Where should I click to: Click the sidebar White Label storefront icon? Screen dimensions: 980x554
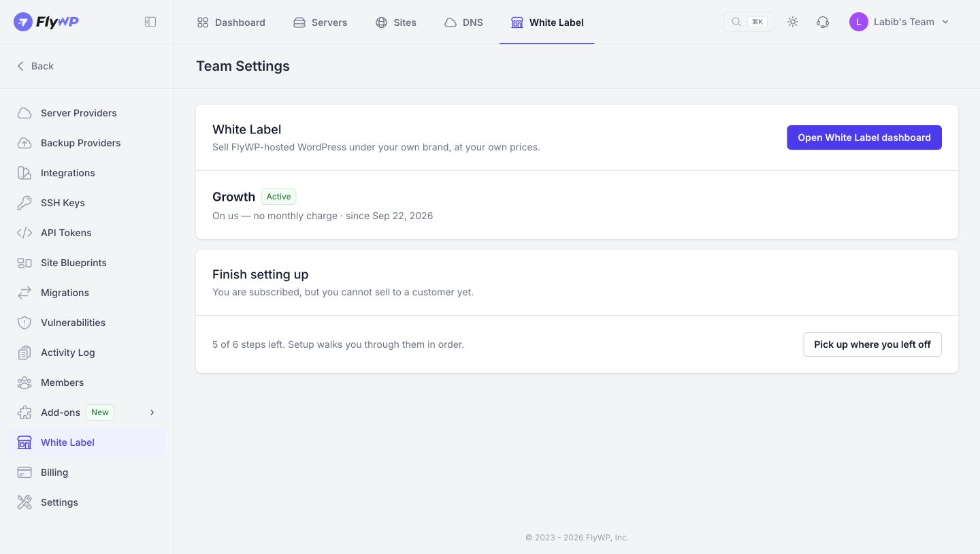click(24, 442)
